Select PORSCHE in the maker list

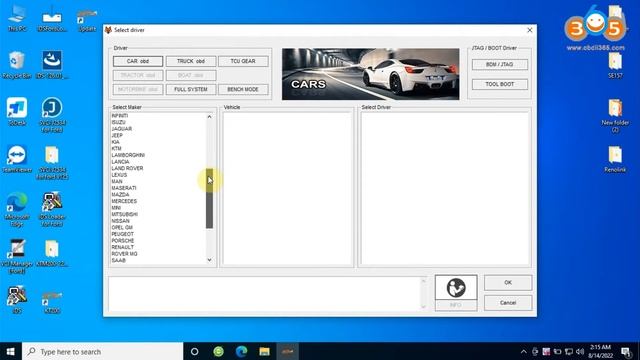(x=122, y=241)
